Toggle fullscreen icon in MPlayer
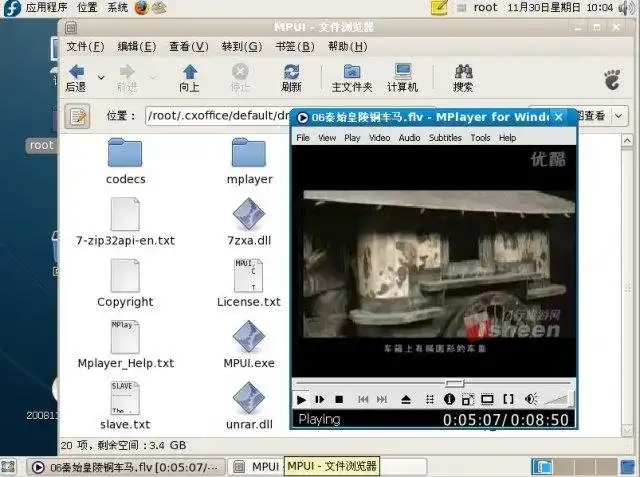The image size is (640, 477). (487, 399)
